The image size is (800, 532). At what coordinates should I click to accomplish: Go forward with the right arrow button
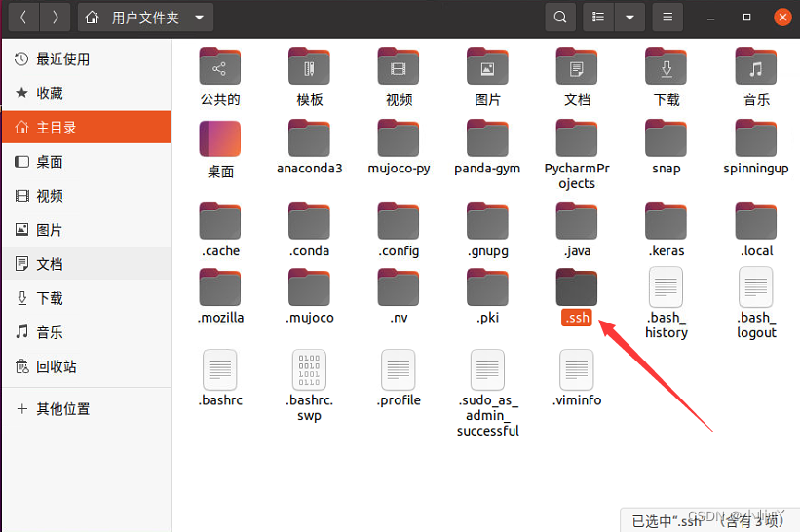point(56,18)
